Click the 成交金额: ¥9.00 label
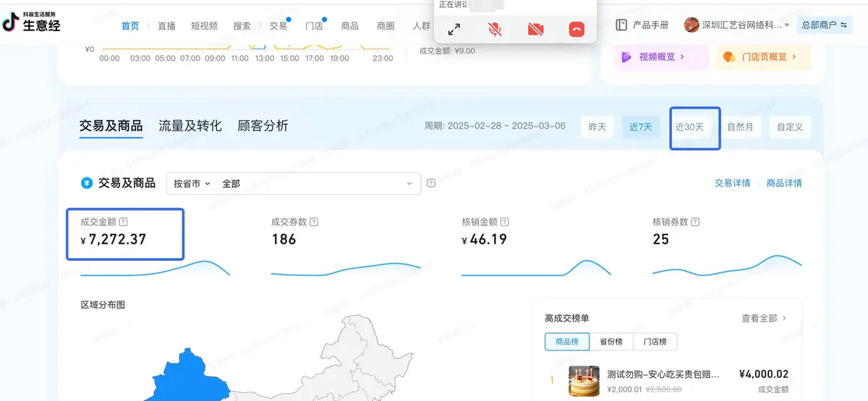 point(447,51)
